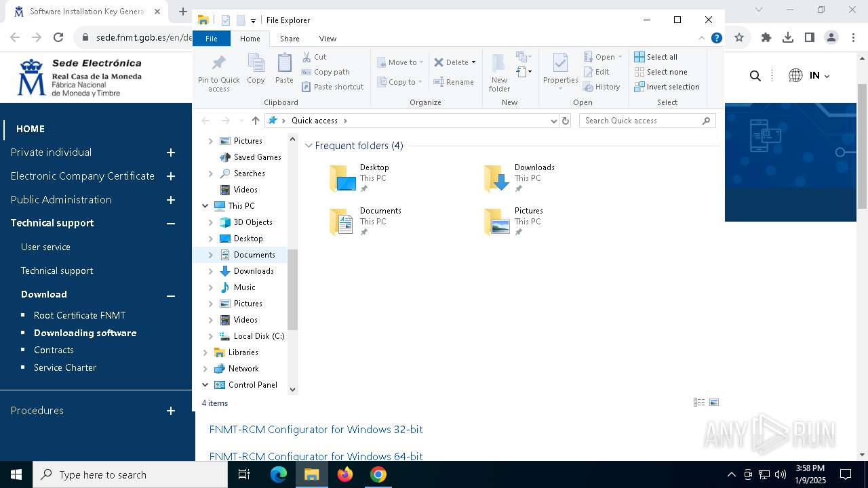The height and width of the screenshot is (488, 868).
Task: Open File Explorer help icon
Action: 716,38
